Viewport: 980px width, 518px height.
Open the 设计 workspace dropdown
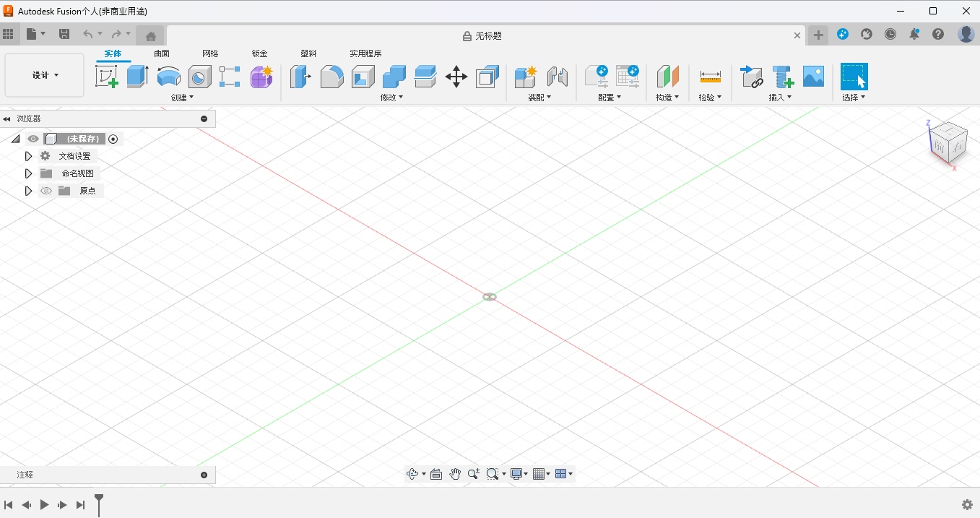[45, 75]
